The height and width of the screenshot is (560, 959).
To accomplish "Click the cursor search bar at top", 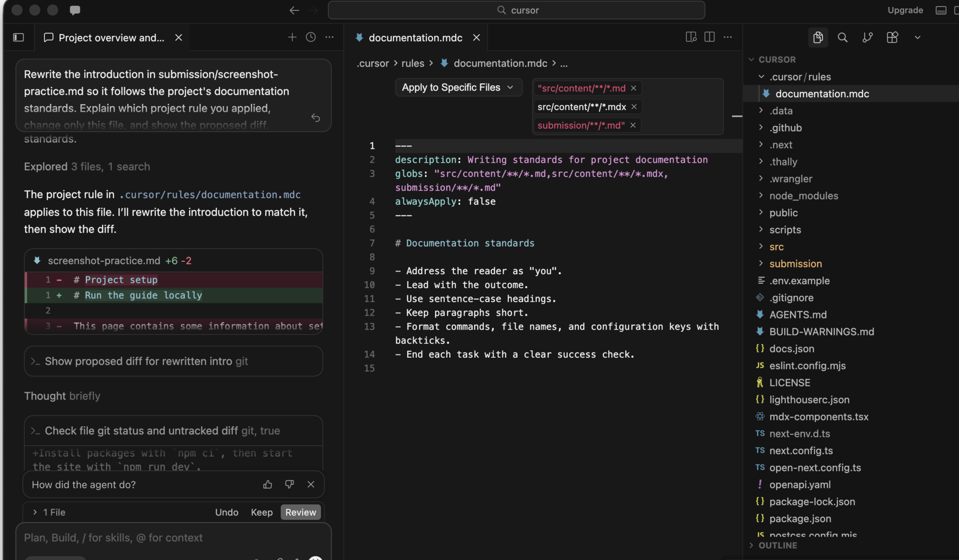I will pos(516,10).
